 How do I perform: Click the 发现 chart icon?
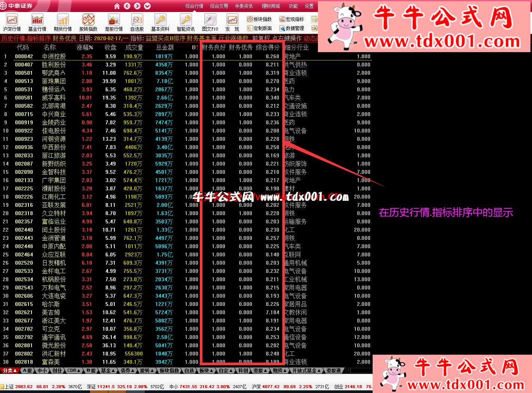point(232,23)
